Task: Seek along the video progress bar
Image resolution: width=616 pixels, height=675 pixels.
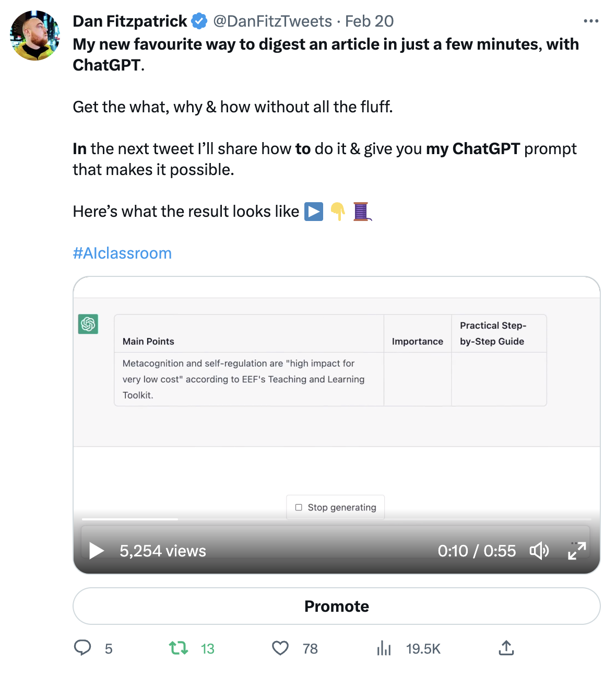Action: click(x=336, y=519)
